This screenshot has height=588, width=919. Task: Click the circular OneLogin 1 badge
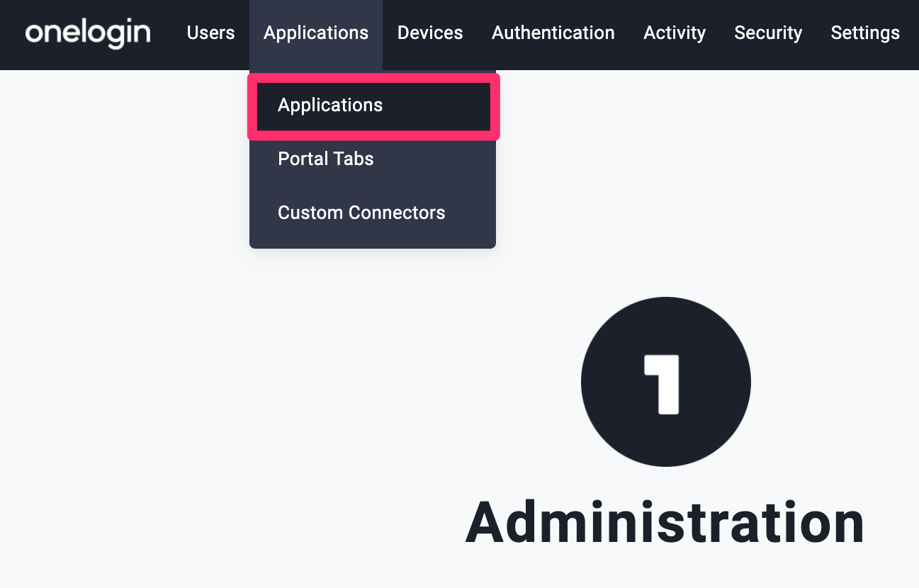665,382
